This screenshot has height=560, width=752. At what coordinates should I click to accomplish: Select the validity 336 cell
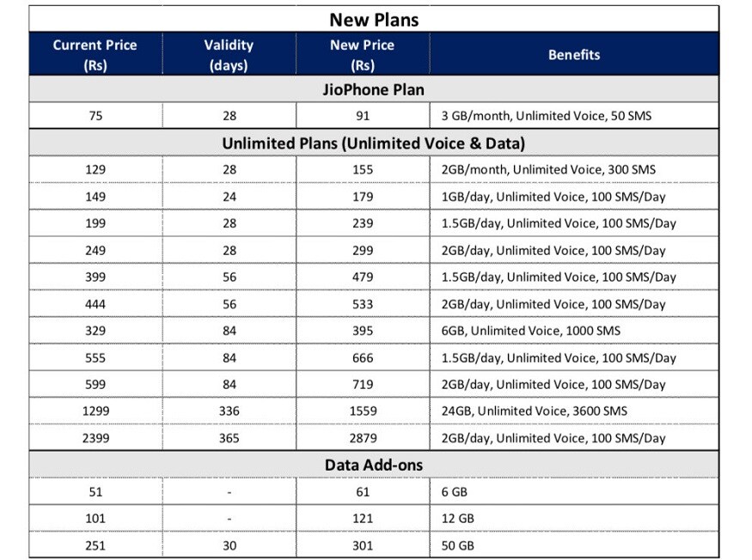click(229, 411)
